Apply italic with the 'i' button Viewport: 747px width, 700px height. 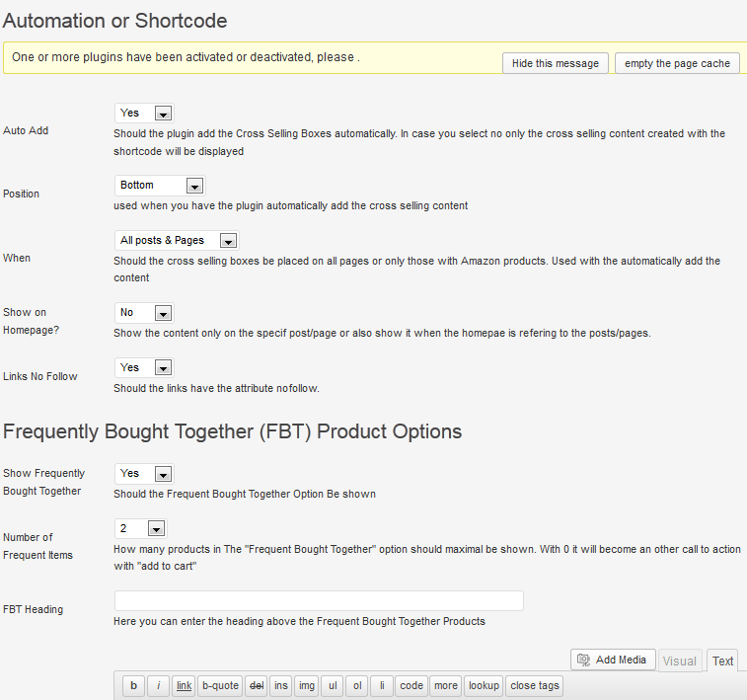(159, 686)
